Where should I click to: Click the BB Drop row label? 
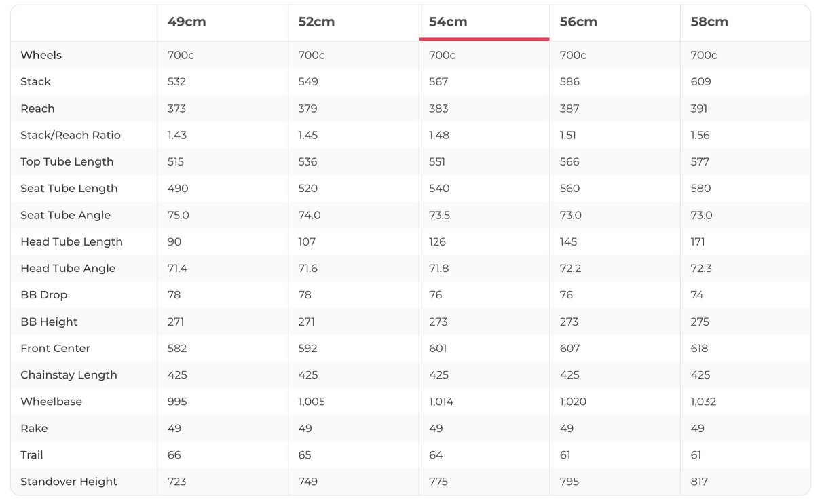(44, 295)
